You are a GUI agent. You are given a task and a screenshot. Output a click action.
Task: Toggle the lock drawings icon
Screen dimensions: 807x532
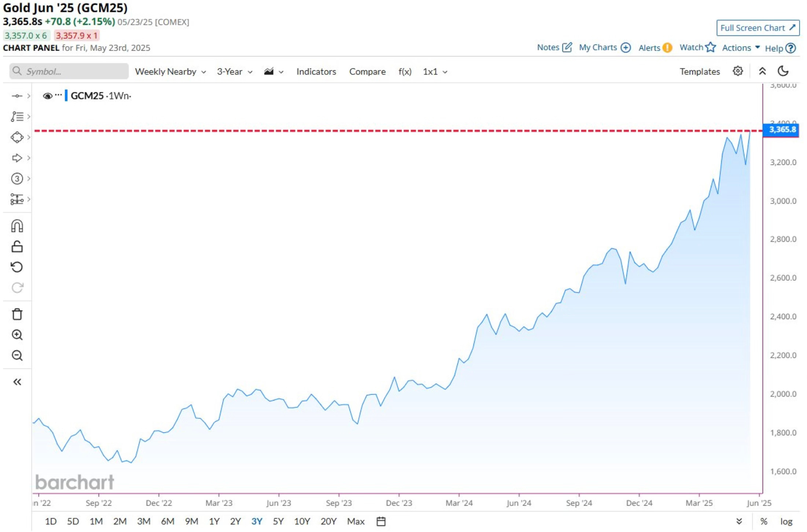click(17, 247)
